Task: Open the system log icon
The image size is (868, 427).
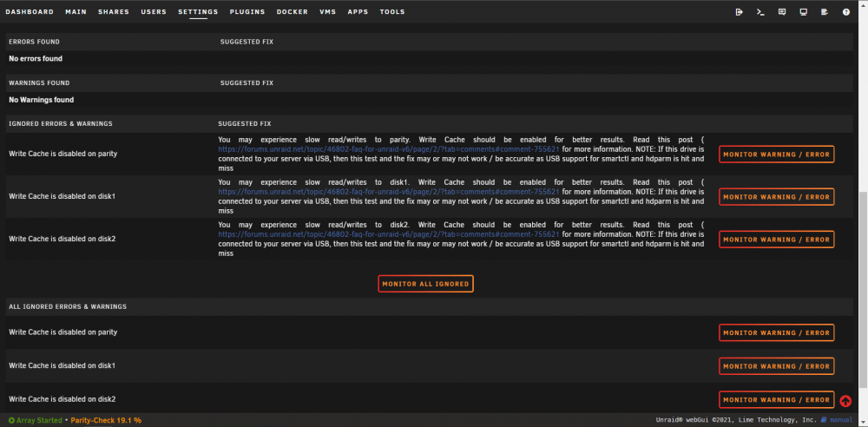Action: tap(825, 11)
